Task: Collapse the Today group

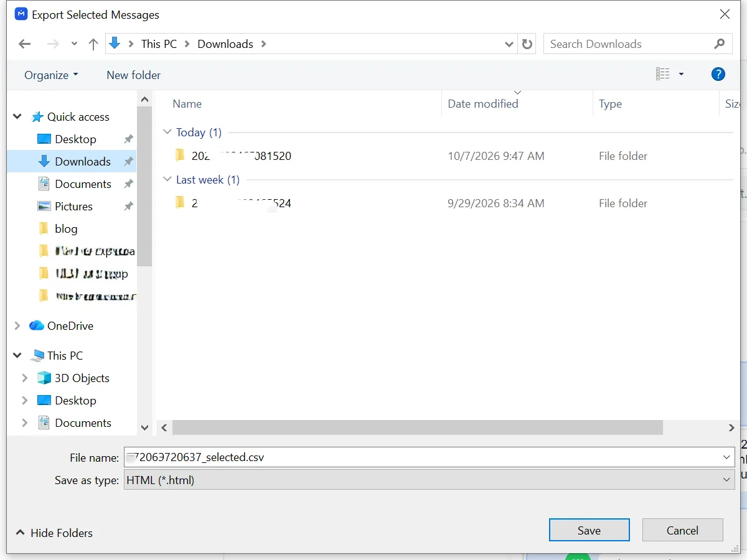Action: tap(167, 132)
